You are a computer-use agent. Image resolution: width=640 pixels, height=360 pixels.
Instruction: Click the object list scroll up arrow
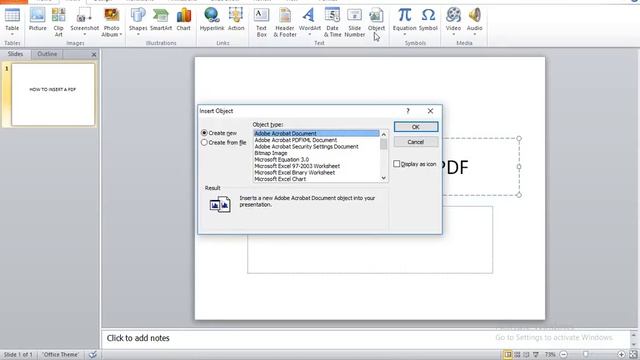click(384, 134)
